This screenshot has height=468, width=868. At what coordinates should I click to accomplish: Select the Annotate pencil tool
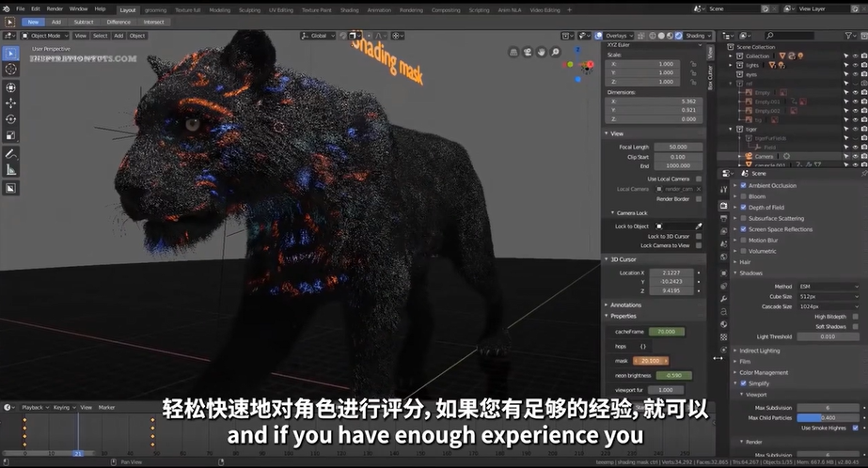click(x=10, y=154)
